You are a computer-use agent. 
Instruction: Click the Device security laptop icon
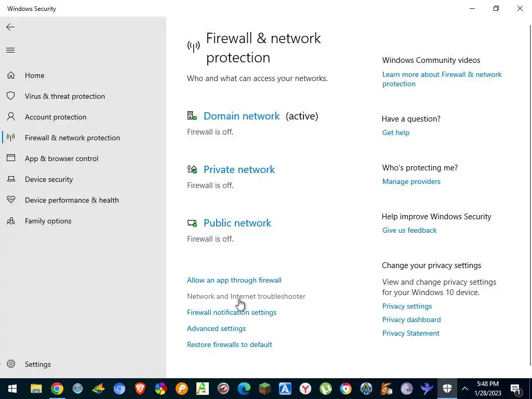click(x=11, y=179)
